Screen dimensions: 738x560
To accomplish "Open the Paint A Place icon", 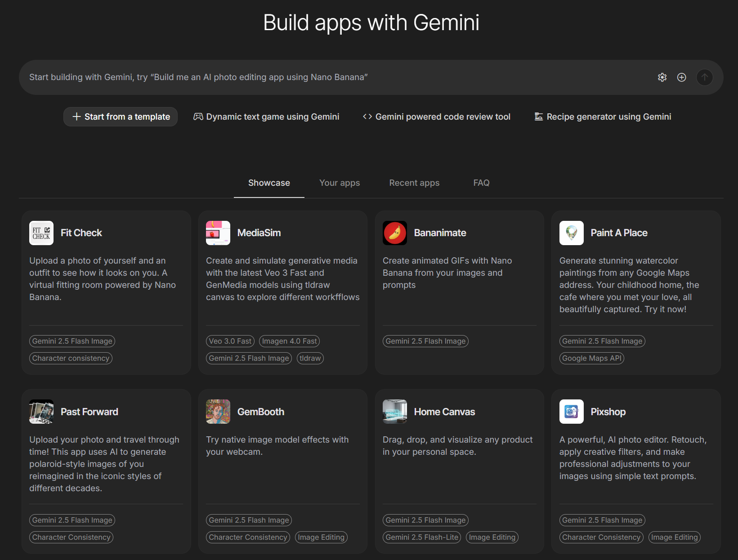I will [x=572, y=233].
